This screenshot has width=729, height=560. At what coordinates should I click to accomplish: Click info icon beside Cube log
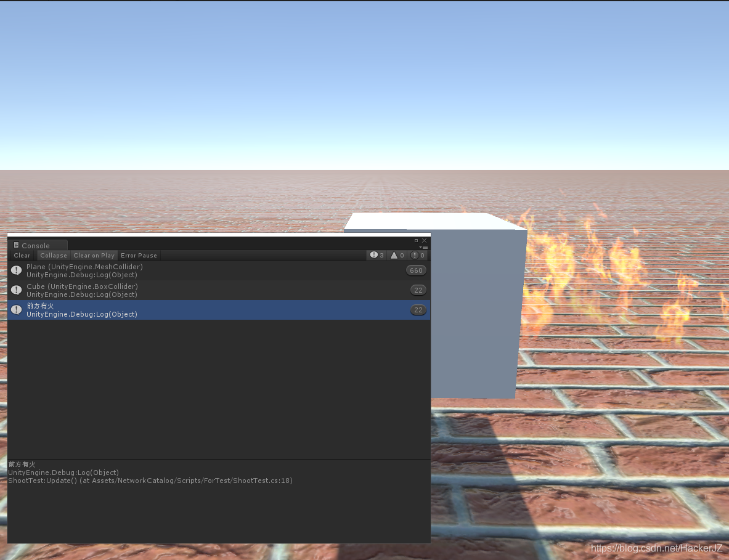click(16, 290)
